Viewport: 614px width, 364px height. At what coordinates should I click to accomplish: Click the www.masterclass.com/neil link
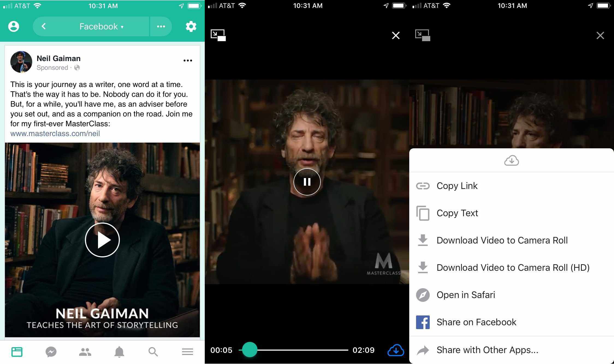tap(55, 134)
